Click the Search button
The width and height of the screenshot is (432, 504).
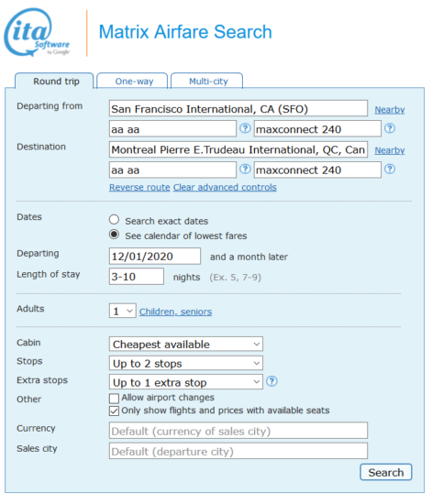(385, 472)
